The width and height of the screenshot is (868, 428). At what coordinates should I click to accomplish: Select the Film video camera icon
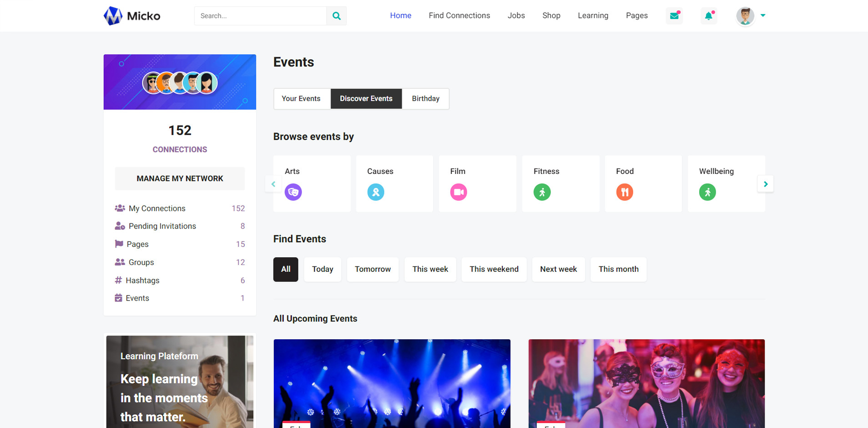[459, 192]
